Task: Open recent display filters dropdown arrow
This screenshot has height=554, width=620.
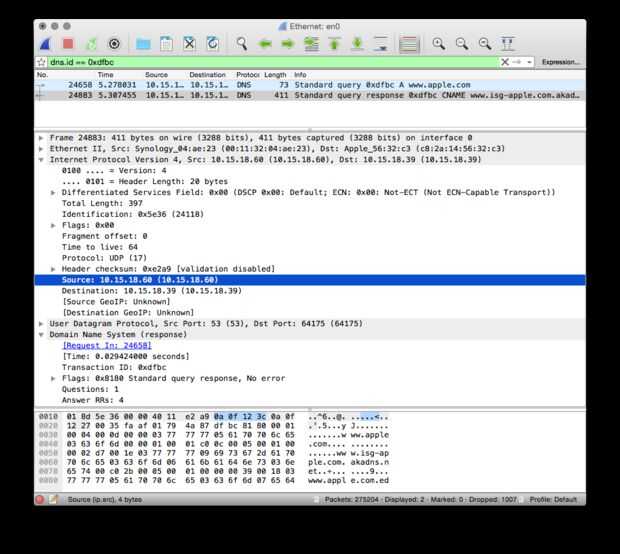Action: pyautogui.click(x=529, y=62)
